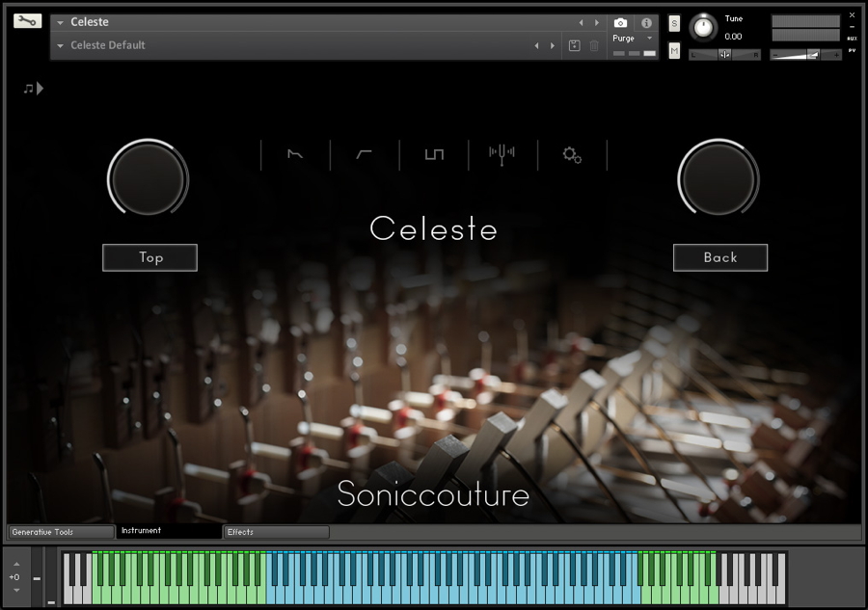This screenshot has width=868, height=610.
Task: Shift keyboard octave down arrow
Action: pos(16,590)
